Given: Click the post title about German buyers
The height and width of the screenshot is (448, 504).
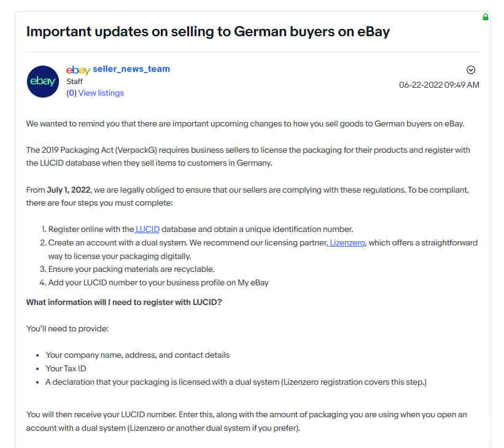Looking at the screenshot, I should coord(207,31).
